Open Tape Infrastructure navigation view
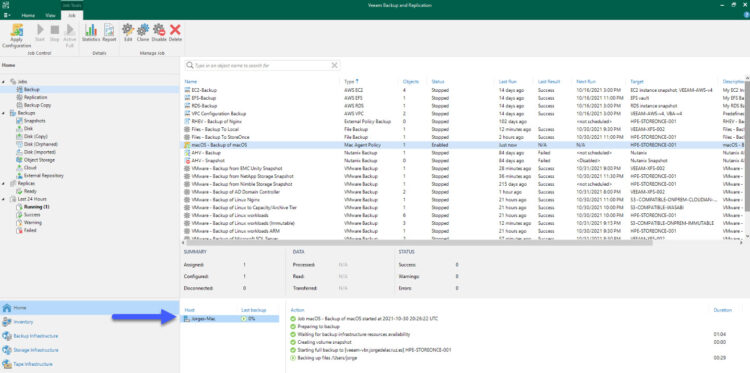 pyautogui.click(x=90, y=364)
